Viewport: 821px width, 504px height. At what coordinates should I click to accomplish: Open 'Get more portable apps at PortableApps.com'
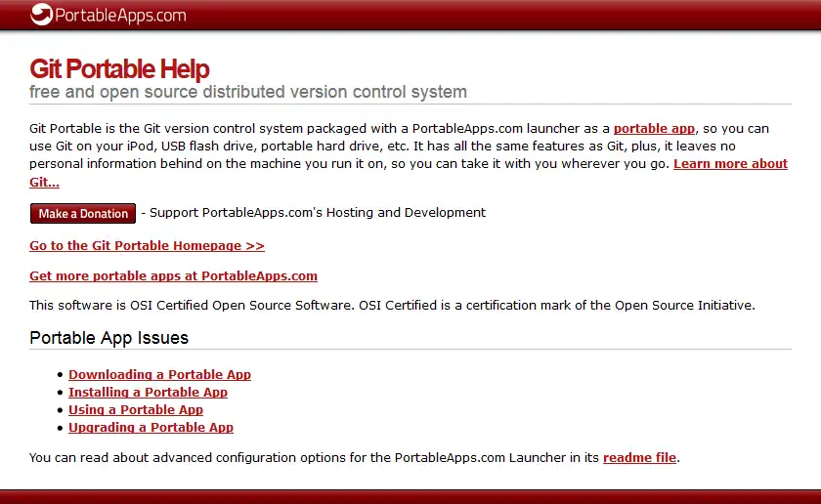(173, 275)
